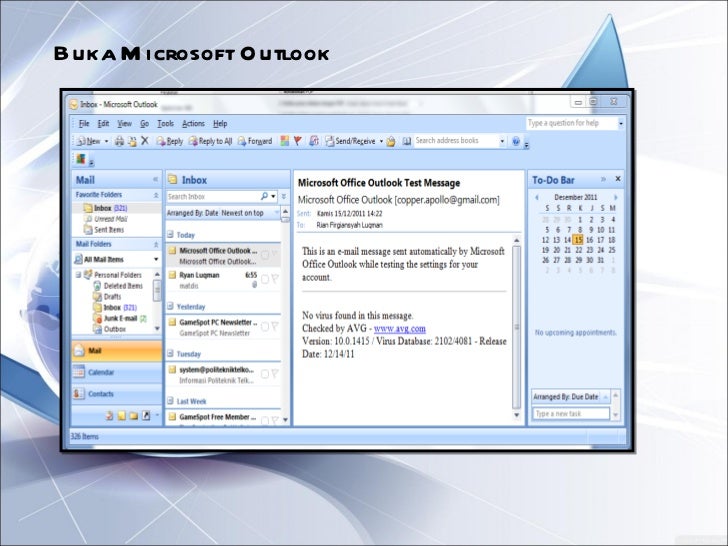728x546 pixels.
Task: Go to next month in calendar
Action: coord(616,197)
